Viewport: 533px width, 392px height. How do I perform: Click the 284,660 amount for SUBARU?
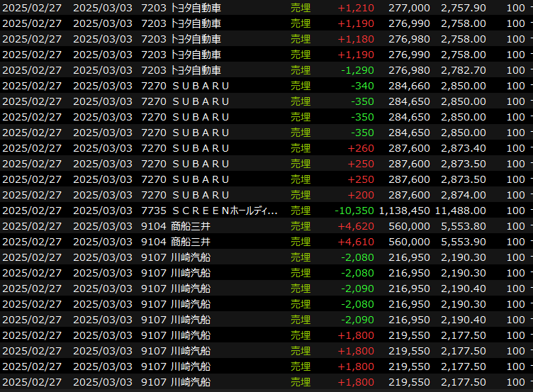pos(409,86)
